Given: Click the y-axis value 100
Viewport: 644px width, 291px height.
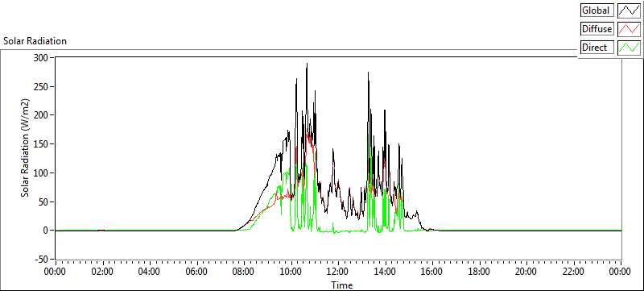Looking at the screenshot, I should point(41,173).
